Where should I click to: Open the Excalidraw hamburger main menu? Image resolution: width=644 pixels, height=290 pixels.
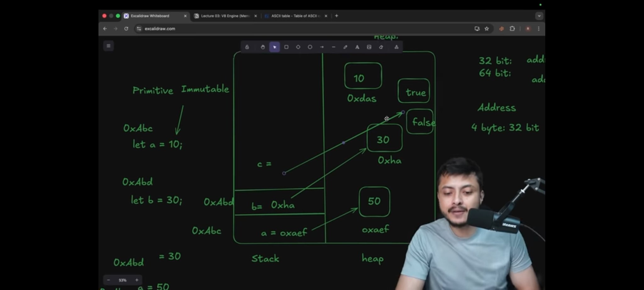point(108,46)
